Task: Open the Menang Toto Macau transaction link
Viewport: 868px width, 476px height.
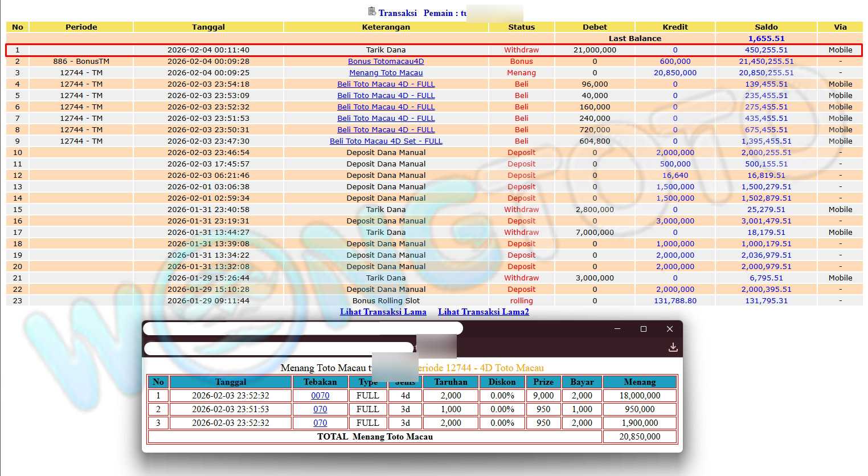Action: [386, 73]
